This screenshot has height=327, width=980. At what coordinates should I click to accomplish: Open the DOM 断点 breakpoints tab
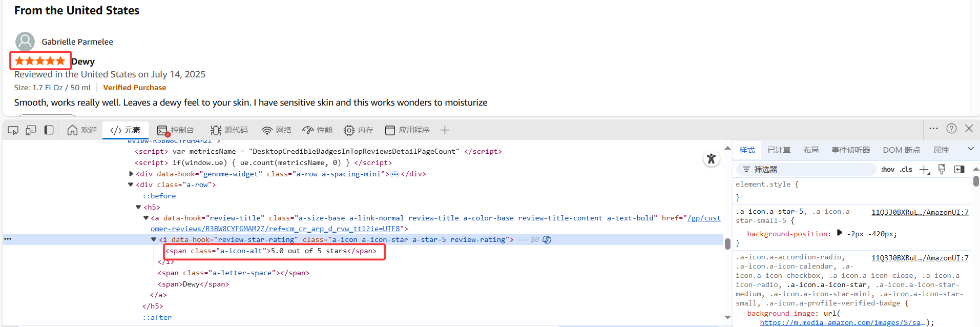coord(902,150)
